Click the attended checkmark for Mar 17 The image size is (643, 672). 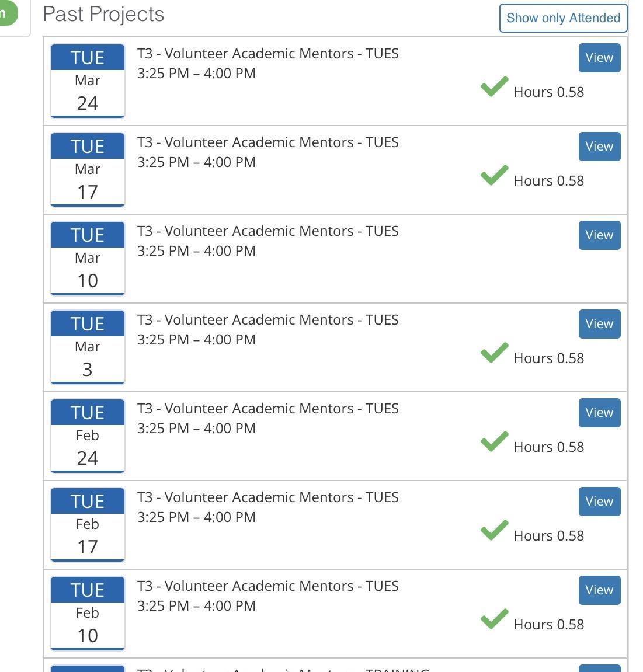(494, 176)
